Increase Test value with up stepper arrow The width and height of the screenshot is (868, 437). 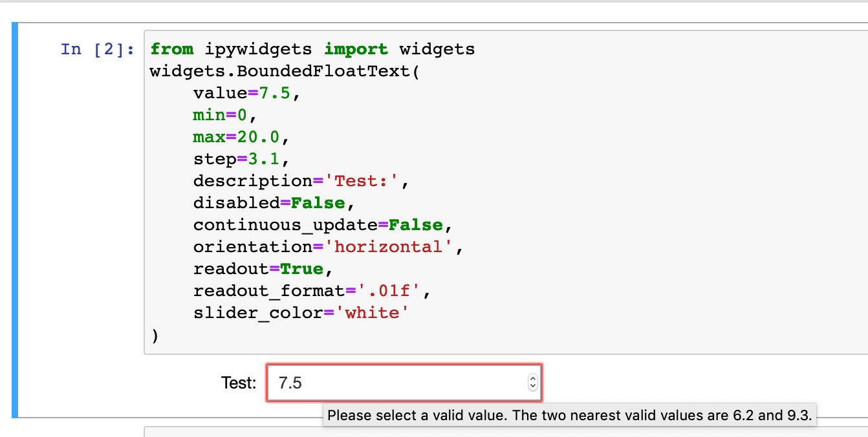(x=532, y=379)
